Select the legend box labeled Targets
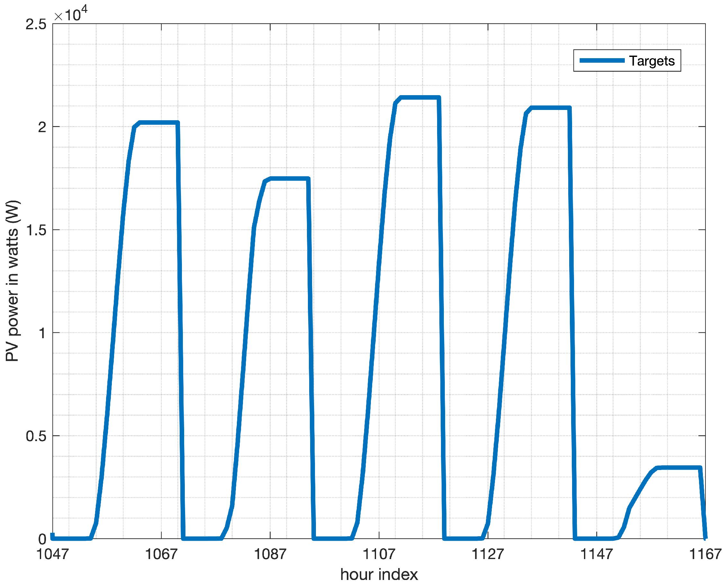This screenshot has height=588, width=727. (x=627, y=61)
